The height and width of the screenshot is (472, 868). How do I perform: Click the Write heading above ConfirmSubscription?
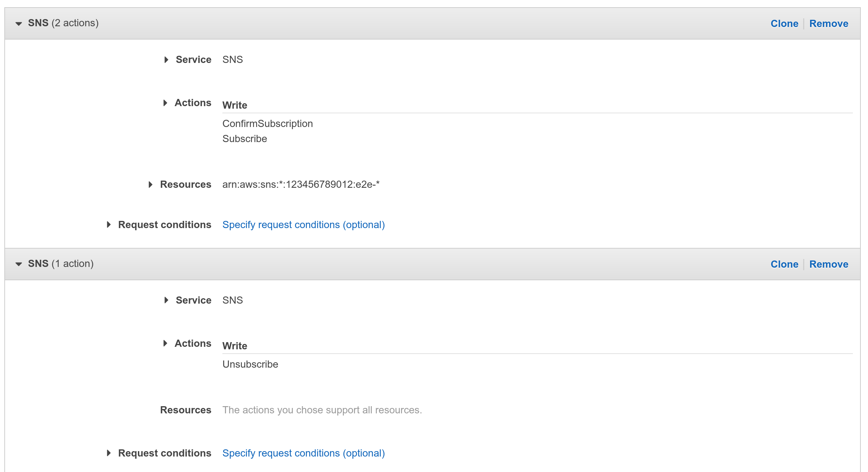[235, 105]
